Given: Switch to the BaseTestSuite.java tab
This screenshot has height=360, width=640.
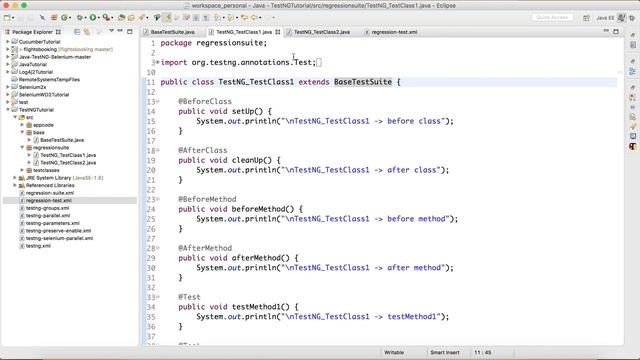Looking at the screenshot, I should (x=172, y=32).
